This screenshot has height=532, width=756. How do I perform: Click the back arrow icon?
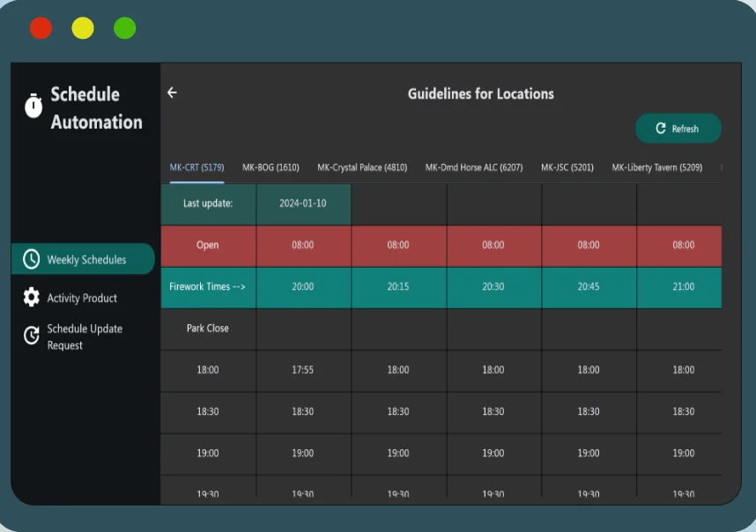point(172,92)
